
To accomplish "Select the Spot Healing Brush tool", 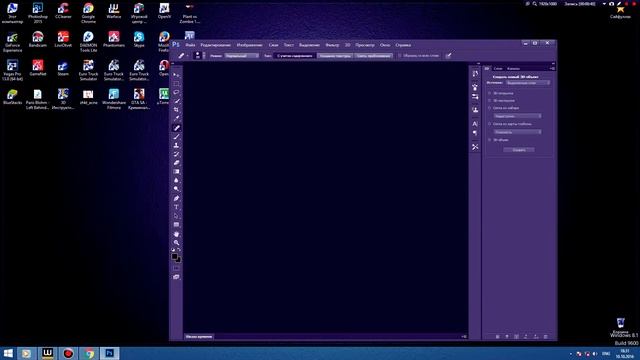I will click(176, 128).
